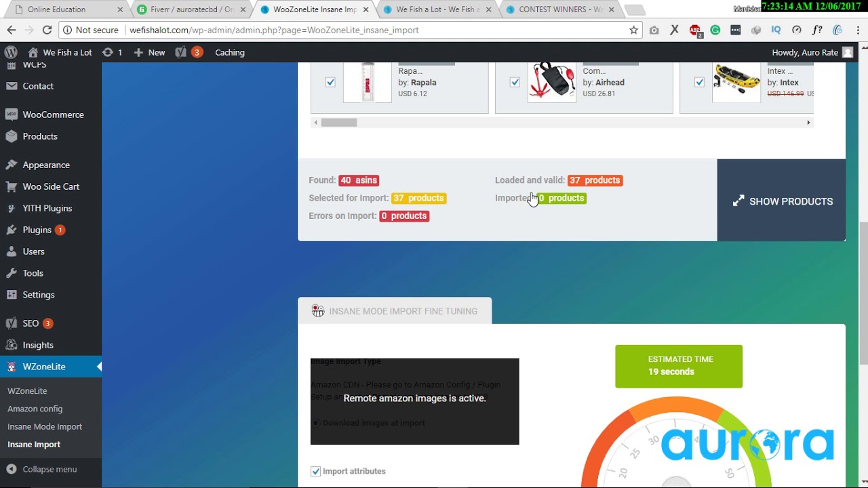Click the browser back arrow

12,30
